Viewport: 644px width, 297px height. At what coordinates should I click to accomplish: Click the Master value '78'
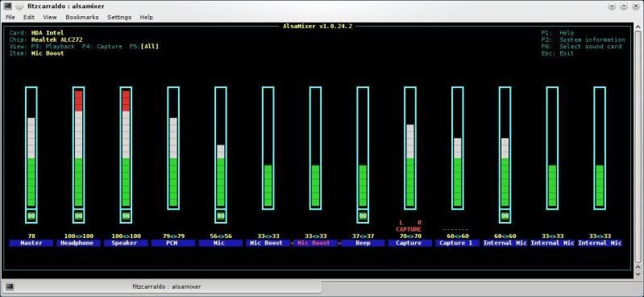click(x=31, y=236)
